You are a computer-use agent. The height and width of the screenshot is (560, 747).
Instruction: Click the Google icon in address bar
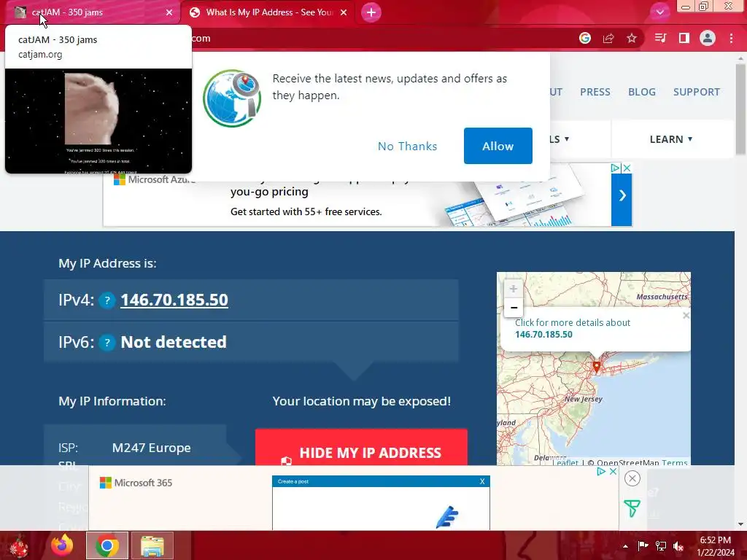pos(585,38)
